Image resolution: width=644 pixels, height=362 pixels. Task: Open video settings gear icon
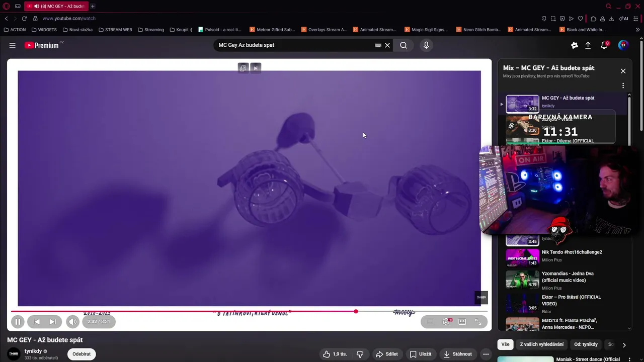[446, 322]
